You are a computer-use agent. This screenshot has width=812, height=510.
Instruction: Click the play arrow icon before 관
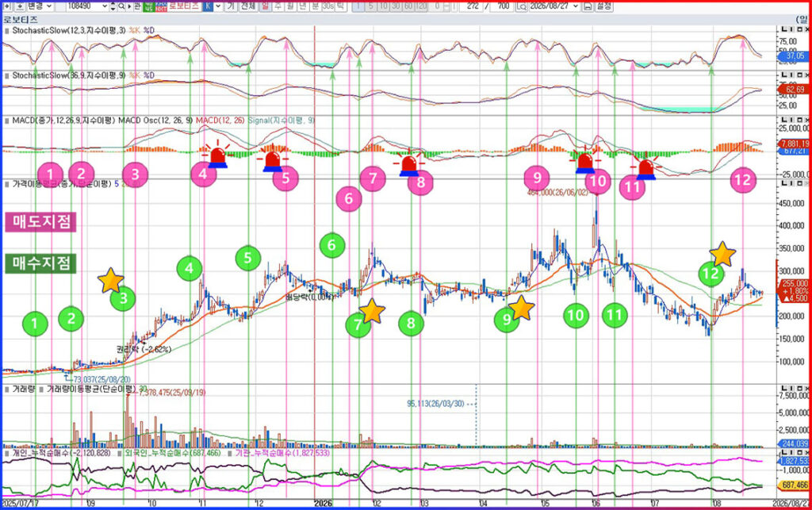[129, 6]
